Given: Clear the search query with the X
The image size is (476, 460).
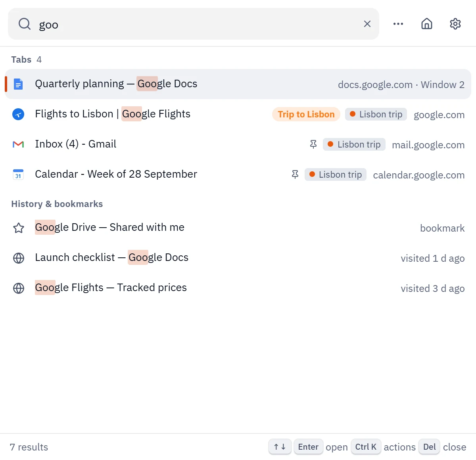Looking at the screenshot, I should tap(367, 24).
